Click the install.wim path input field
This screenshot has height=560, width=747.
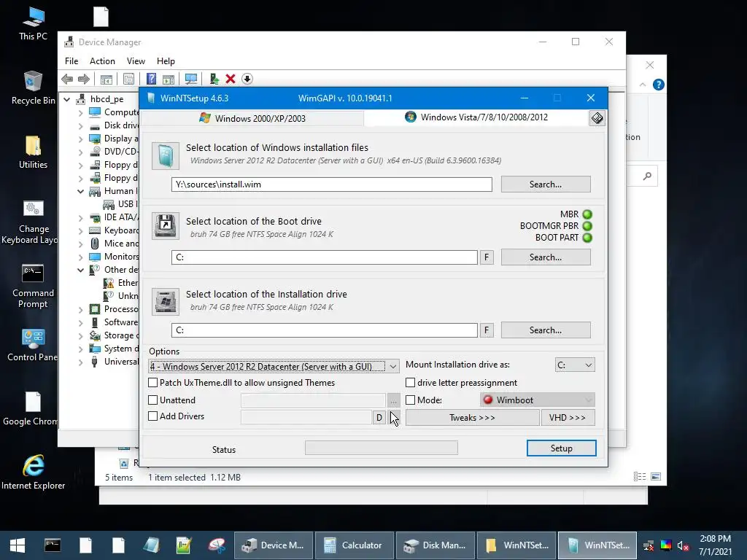point(332,184)
